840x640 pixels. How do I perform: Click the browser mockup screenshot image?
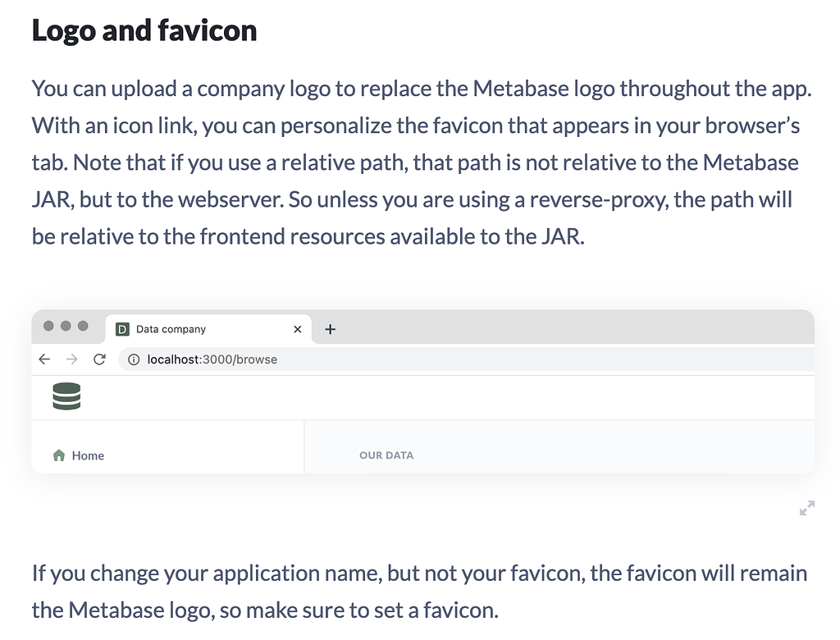pyautogui.click(x=423, y=391)
